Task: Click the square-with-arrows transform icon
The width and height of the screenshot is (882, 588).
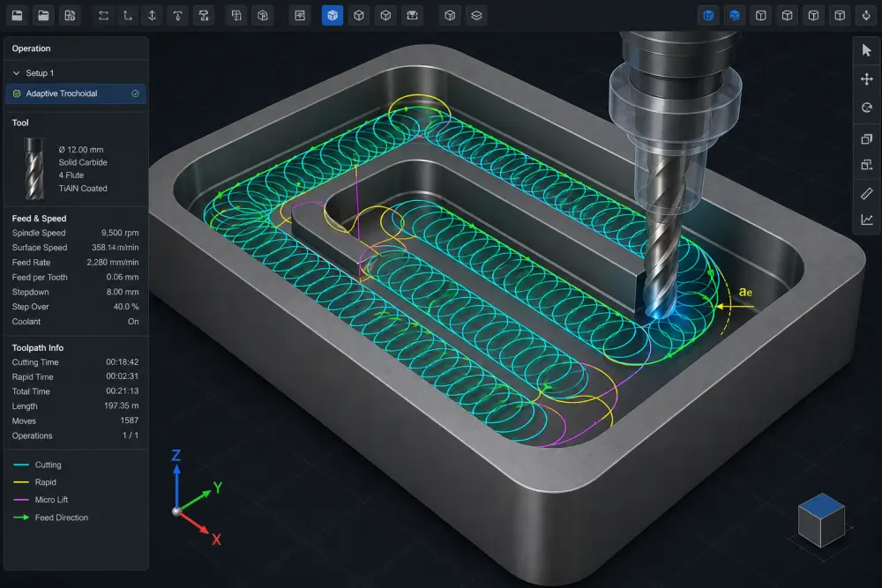Action: coord(867,165)
